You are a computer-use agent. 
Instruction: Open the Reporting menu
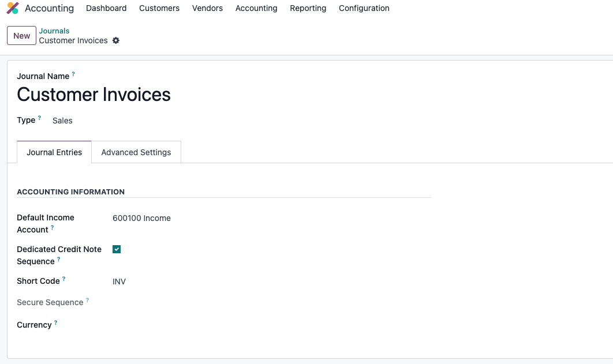click(308, 8)
